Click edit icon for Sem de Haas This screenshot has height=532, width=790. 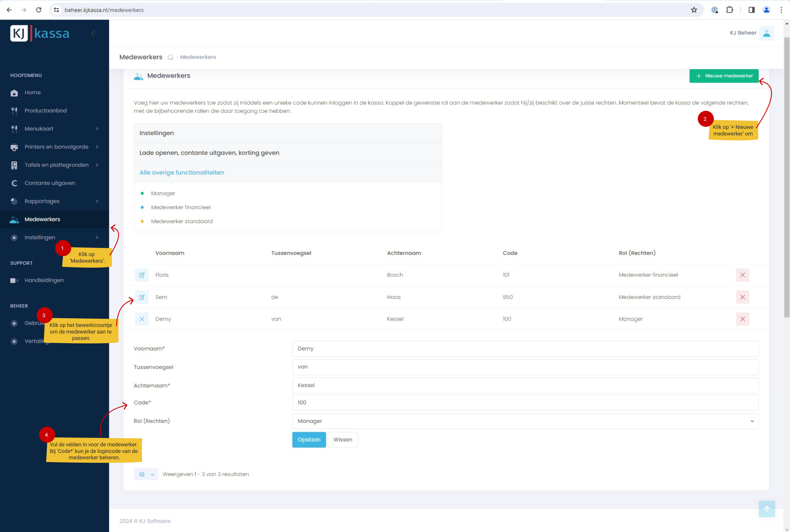tap(142, 297)
